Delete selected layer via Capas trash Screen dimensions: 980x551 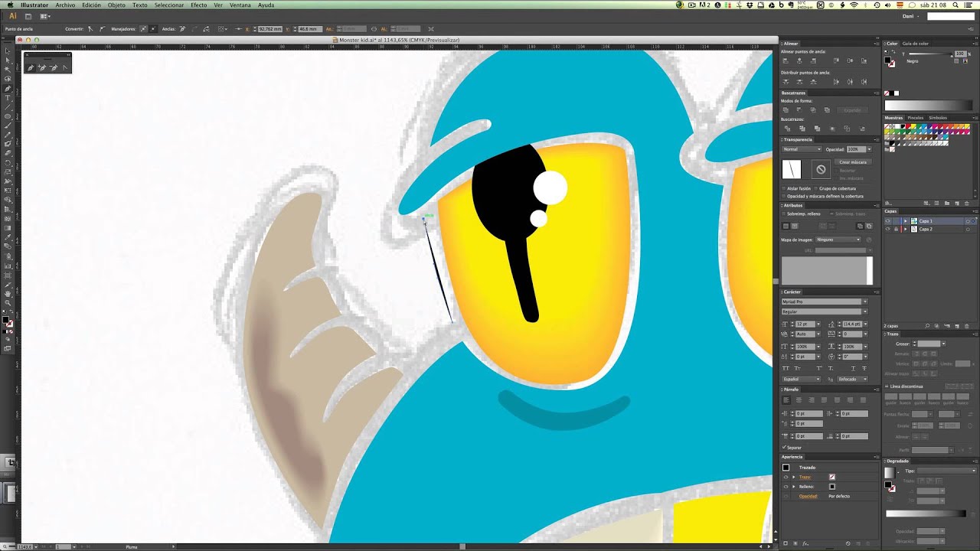coord(966,326)
